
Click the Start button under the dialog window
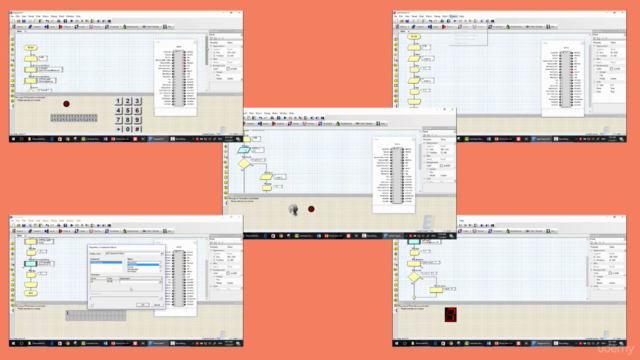click(x=13, y=344)
